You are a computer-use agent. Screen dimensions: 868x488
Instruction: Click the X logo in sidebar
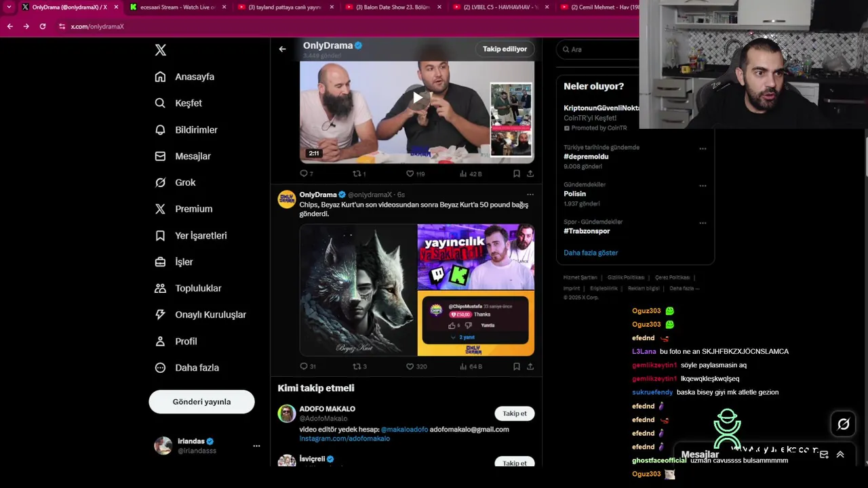click(161, 50)
